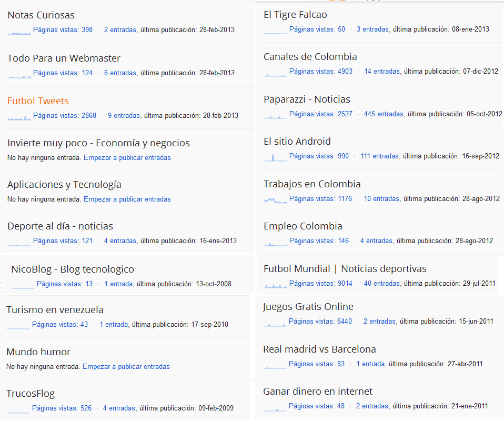Open Páginas vistas: 50 link
This screenshot has width=504, height=421.
point(317,29)
